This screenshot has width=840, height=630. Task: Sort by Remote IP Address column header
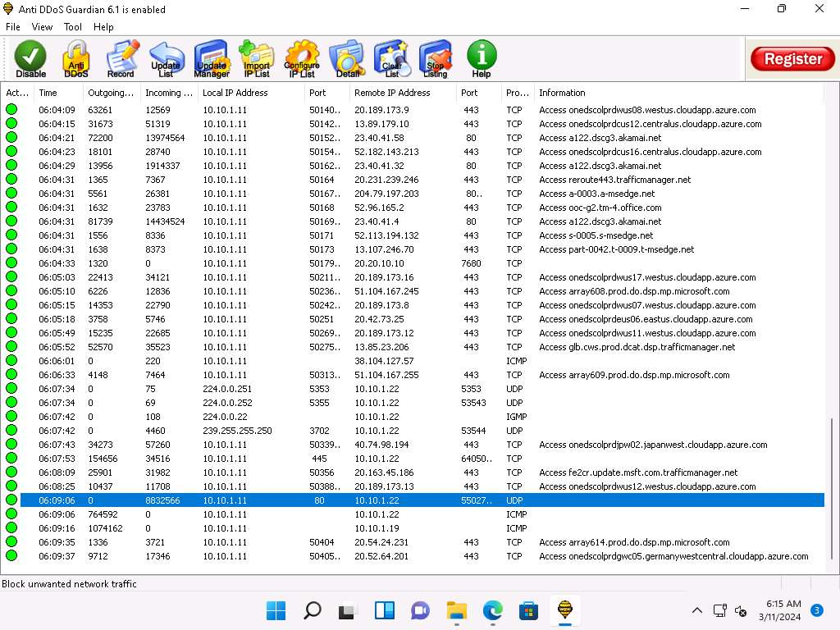click(x=392, y=93)
